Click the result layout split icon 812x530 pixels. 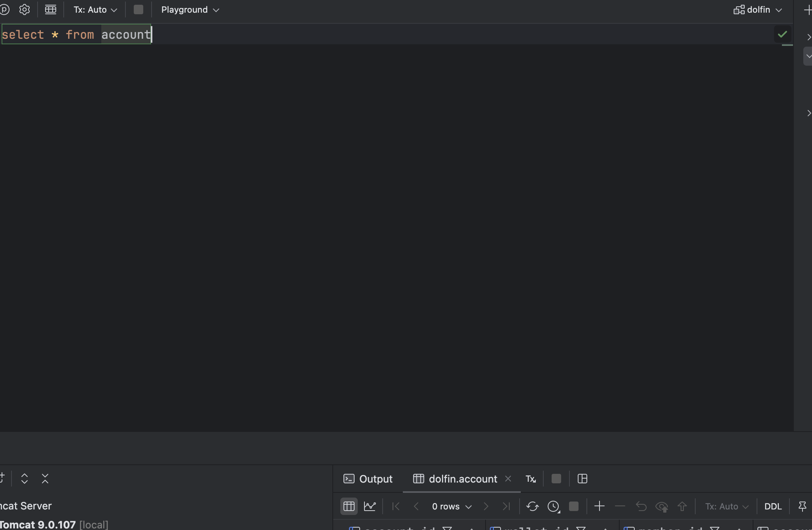pos(582,479)
